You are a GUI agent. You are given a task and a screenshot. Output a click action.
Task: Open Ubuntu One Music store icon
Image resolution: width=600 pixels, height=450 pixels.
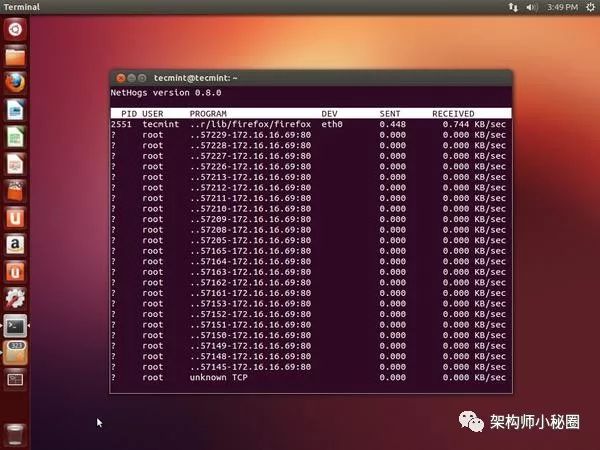click(15, 272)
